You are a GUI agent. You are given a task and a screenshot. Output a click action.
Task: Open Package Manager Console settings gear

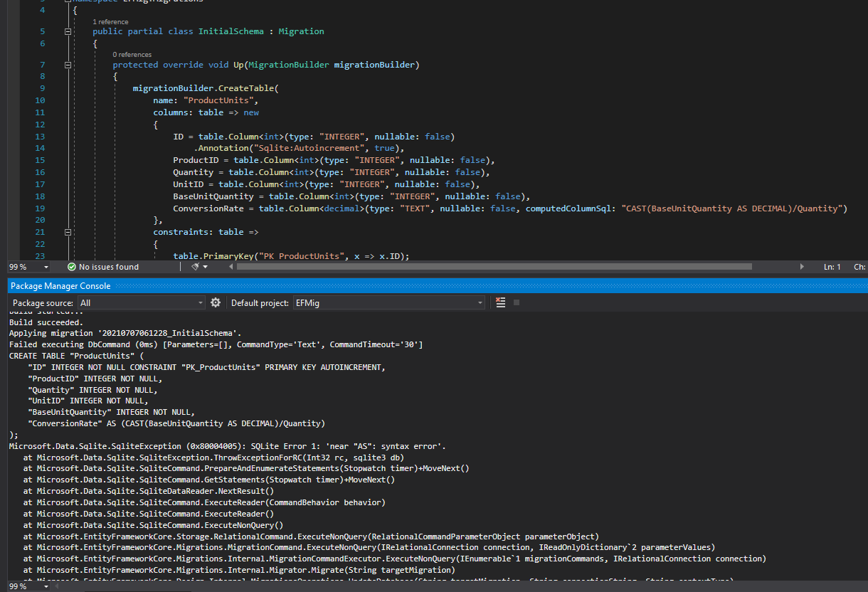tap(216, 302)
